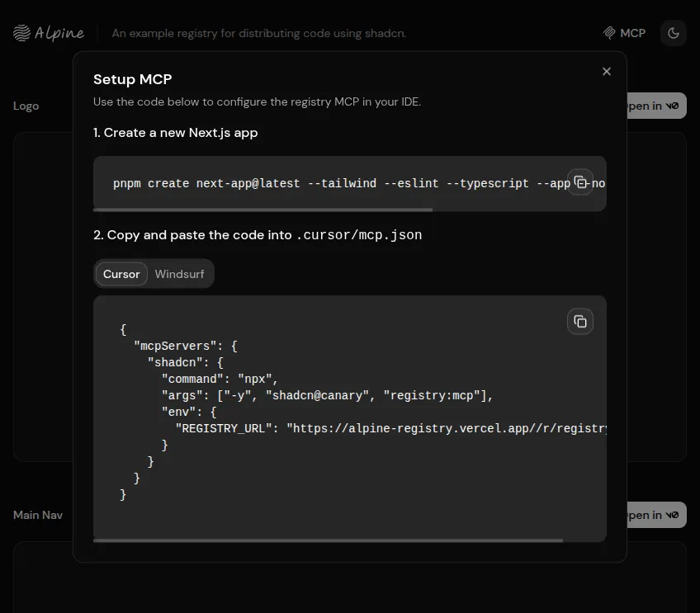Click the scrollbar under the pnpm command
700x613 pixels.
(264, 210)
